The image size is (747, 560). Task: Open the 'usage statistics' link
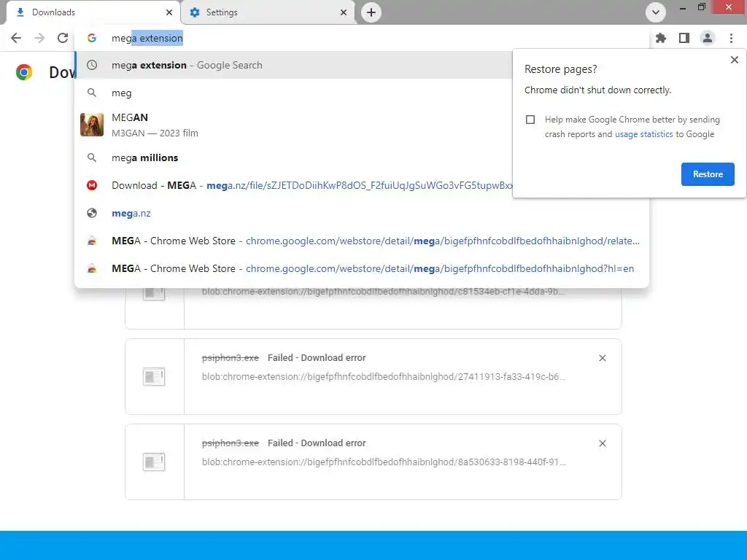pos(643,134)
